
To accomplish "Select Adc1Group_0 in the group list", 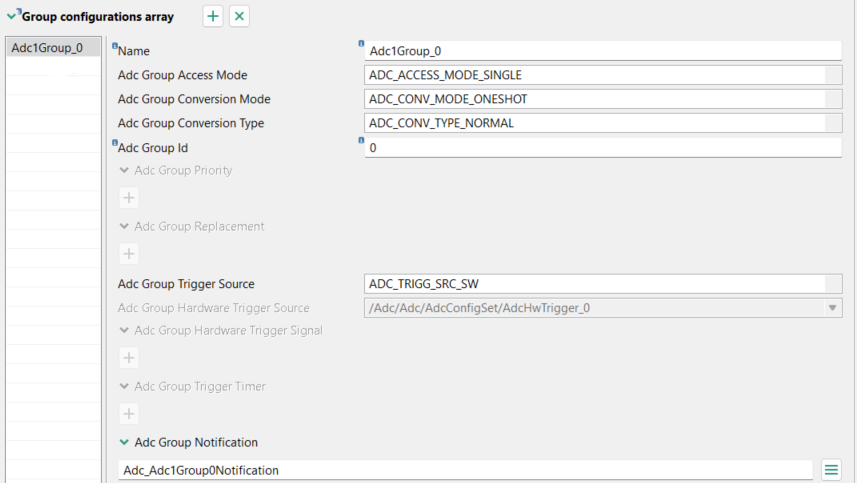I will (x=48, y=48).
